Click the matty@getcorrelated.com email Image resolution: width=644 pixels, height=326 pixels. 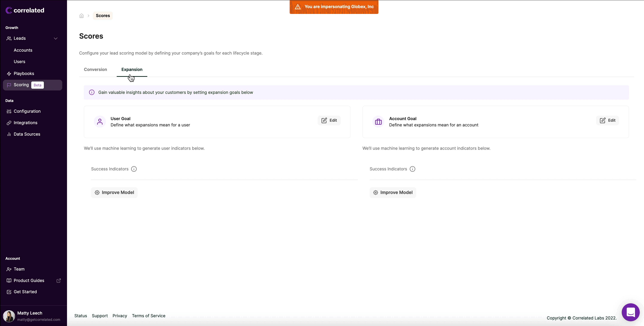(x=39, y=320)
